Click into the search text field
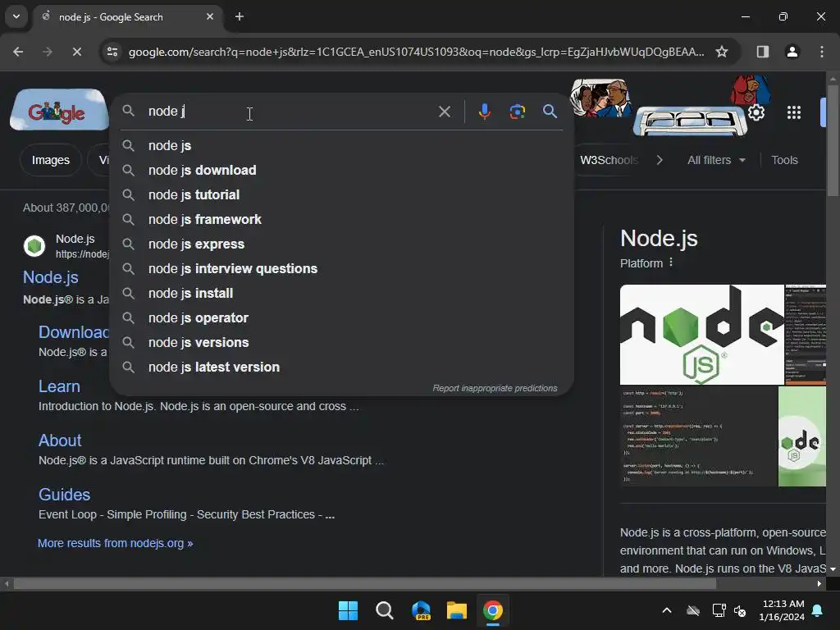This screenshot has width=840, height=630. coord(290,112)
